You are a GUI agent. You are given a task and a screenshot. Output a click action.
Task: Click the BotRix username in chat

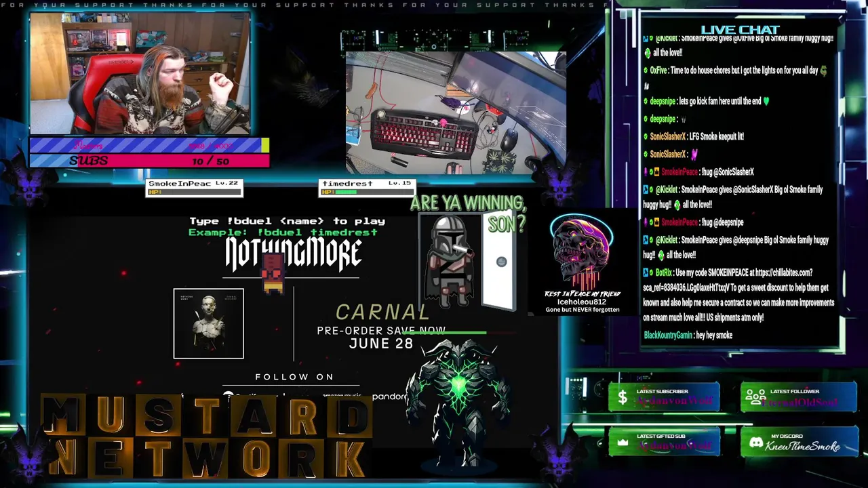tap(664, 272)
